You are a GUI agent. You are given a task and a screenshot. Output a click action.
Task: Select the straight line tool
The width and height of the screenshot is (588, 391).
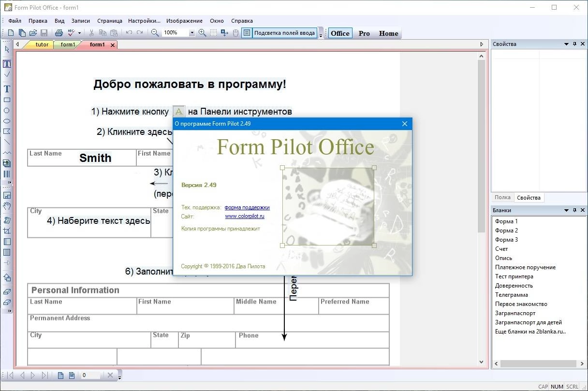click(x=7, y=142)
